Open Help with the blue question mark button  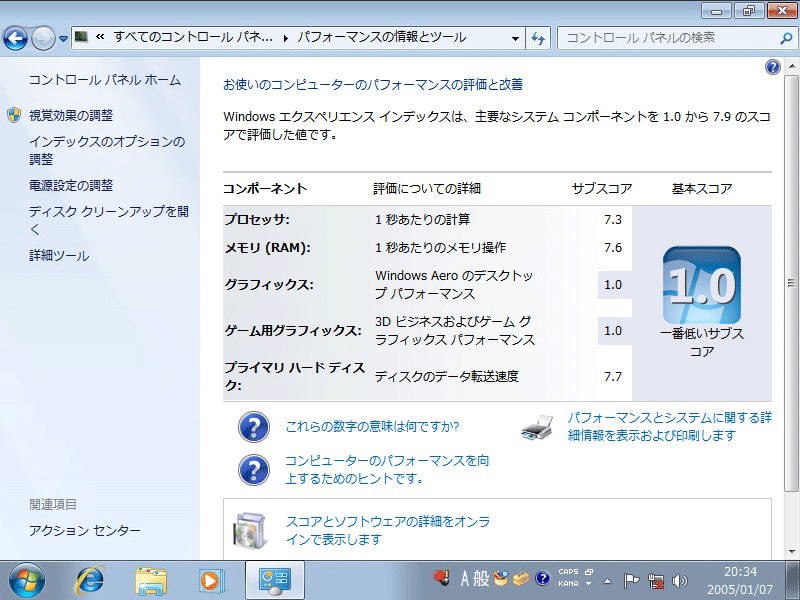point(773,67)
